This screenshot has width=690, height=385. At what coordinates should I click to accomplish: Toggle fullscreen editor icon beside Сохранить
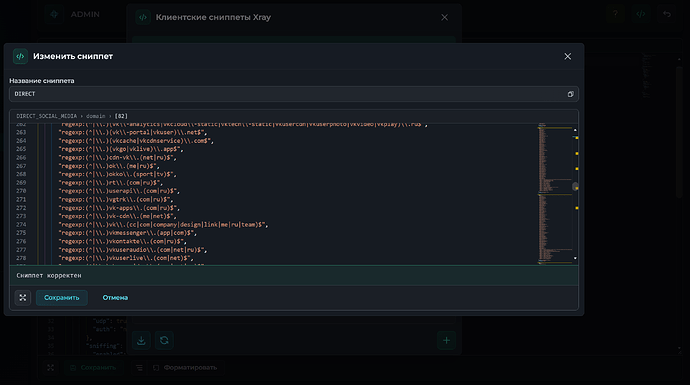(x=23, y=298)
